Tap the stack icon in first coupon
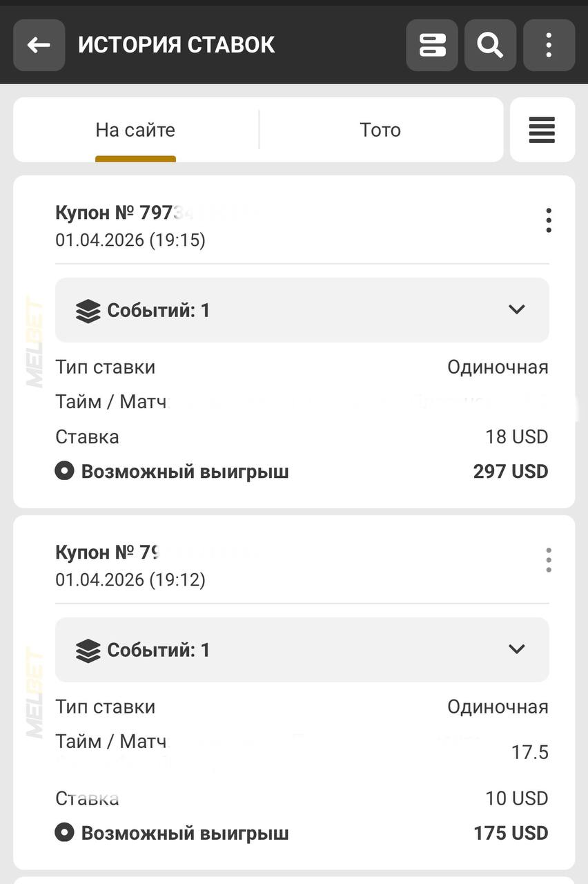The image size is (588, 884). pyautogui.click(x=88, y=311)
